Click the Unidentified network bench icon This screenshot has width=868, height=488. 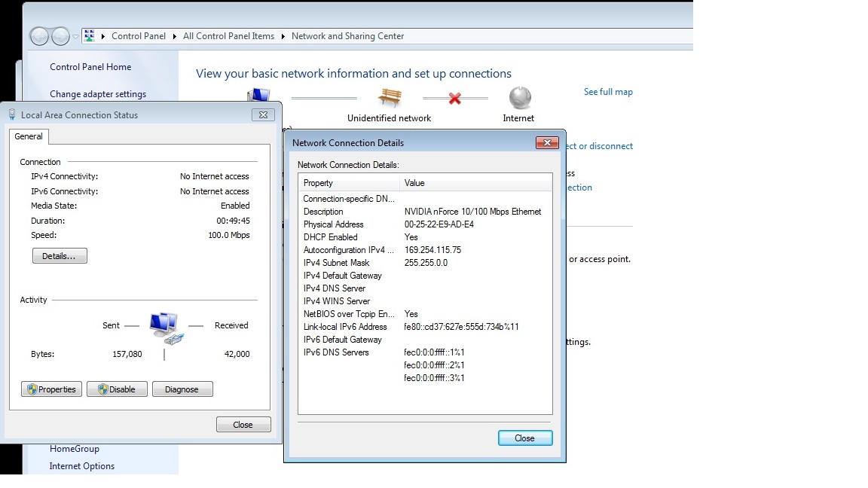pyautogui.click(x=390, y=98)
